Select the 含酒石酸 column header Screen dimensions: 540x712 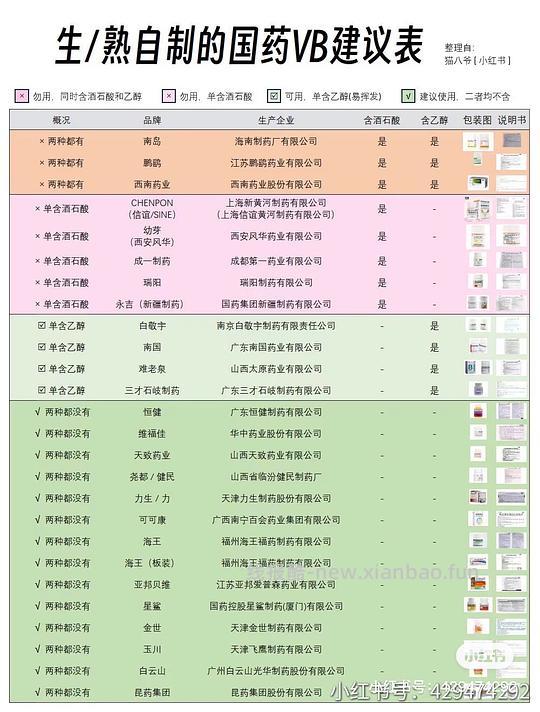382,120
